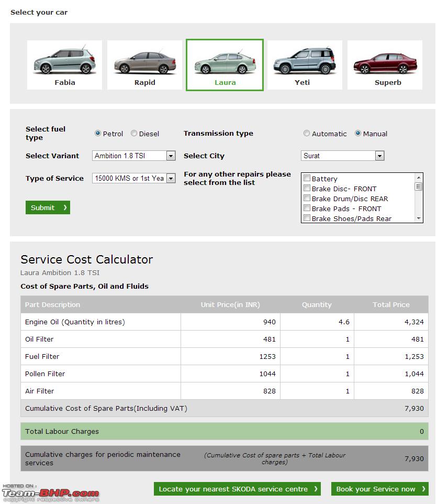Viewport: 448px width, 504px height.
Task: Click the repairs list scrollbar thumb
Action: tap(419, 187)
